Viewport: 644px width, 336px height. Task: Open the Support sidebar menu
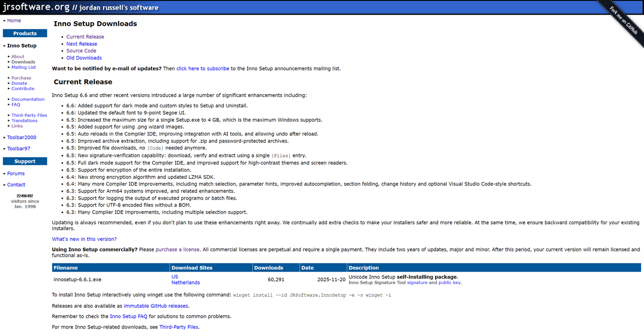(x=25, y=161)
